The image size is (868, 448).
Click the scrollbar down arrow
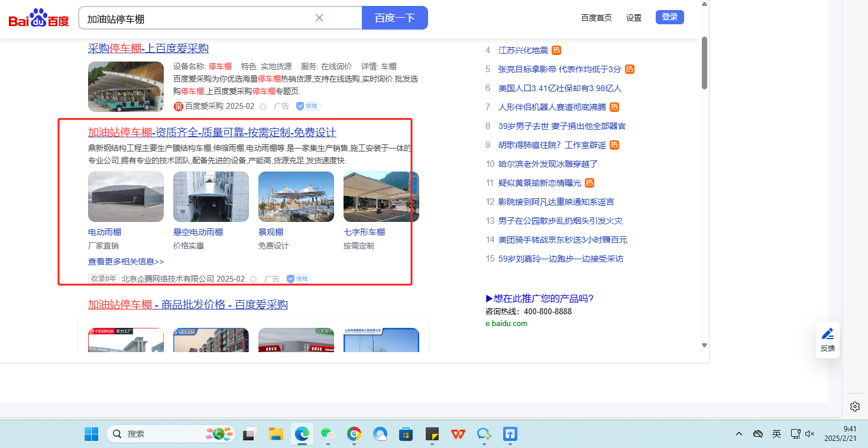pyautogui.click(x=704, y=345)
